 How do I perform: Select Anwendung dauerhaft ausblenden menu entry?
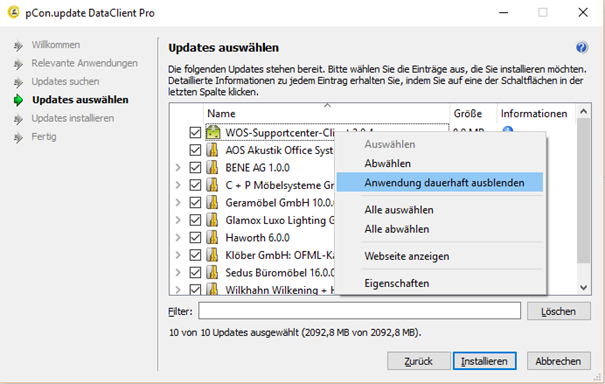coord(440,182)
